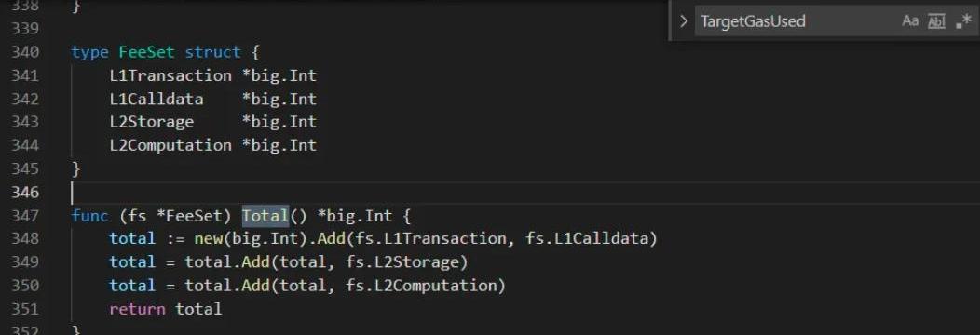This screenshot has height=335, width=980.
Task: Click line number 340 in the gutter
Action: click(x=25, y=52)
